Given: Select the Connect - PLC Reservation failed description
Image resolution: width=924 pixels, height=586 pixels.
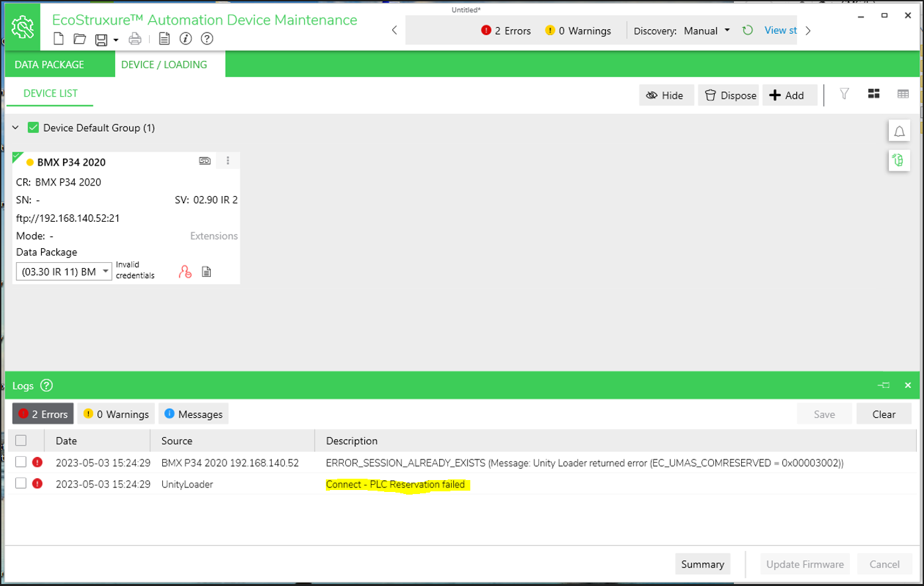Looking at the screenshot, I should pyautogui.click(x=395, y=484).
